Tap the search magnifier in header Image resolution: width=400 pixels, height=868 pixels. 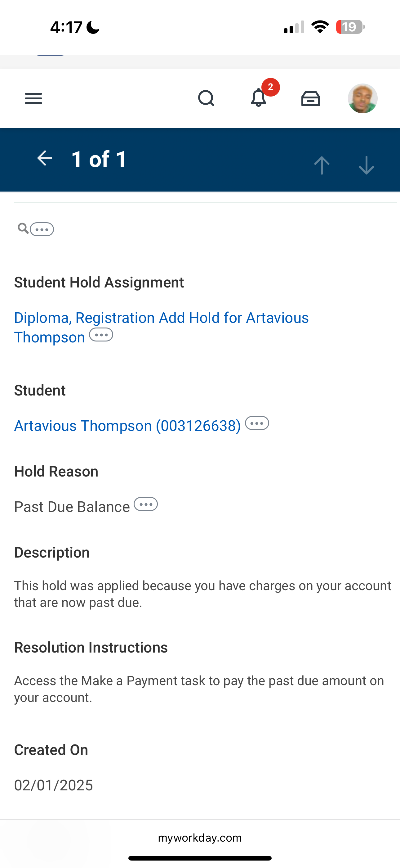point(206,98)
